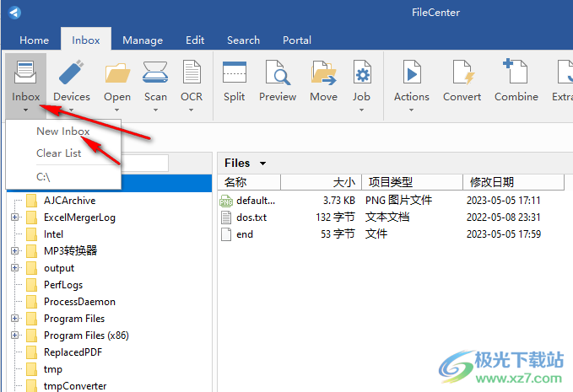
Task: Expand the MP3转换器 tree node
Action: click(14, 250)
